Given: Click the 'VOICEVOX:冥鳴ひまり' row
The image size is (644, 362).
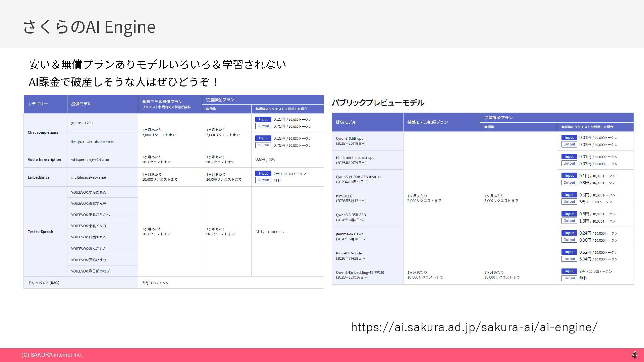Looking at the screenshot, I should [102, 260].
